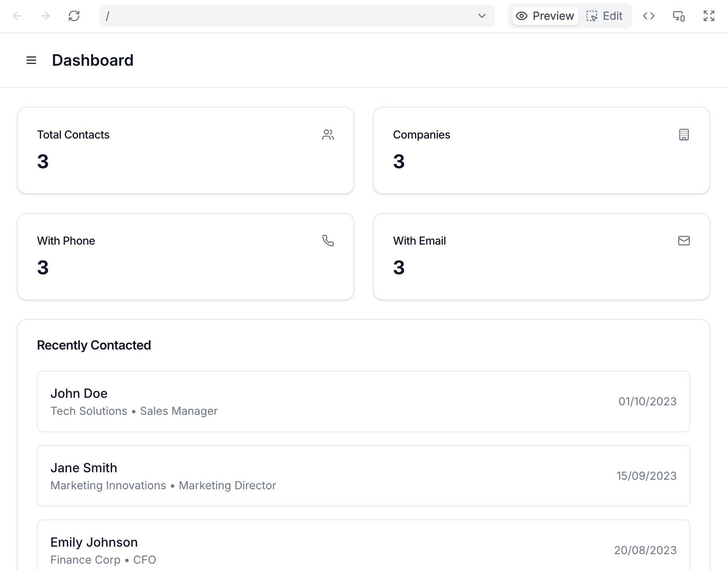Image resolution: width=728 pixels, height=570 pixels.
Task: Click the Companies stat card
Action: coord(541,150)
